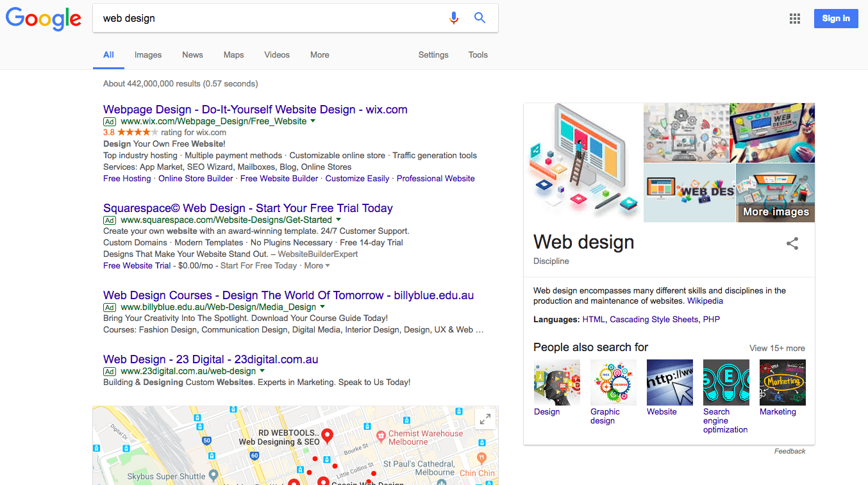Open the Wikipedia link in knowledge panel
Image resolution: width=868 pixels, height=485 pixels.
pyautogui.click(x=705, y=300)
